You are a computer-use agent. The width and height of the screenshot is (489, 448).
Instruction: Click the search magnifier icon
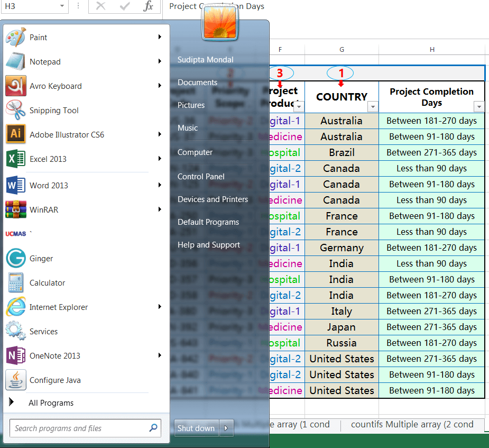[x=153, y=428]
